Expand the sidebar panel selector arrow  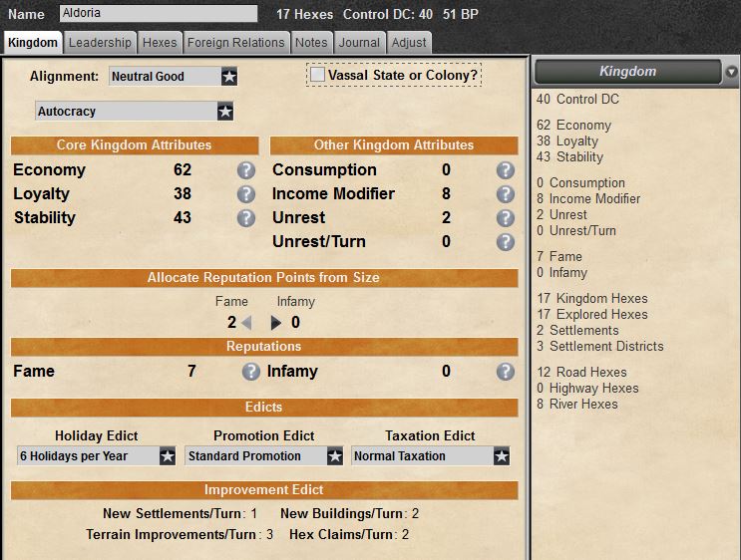tap(731, 72)
